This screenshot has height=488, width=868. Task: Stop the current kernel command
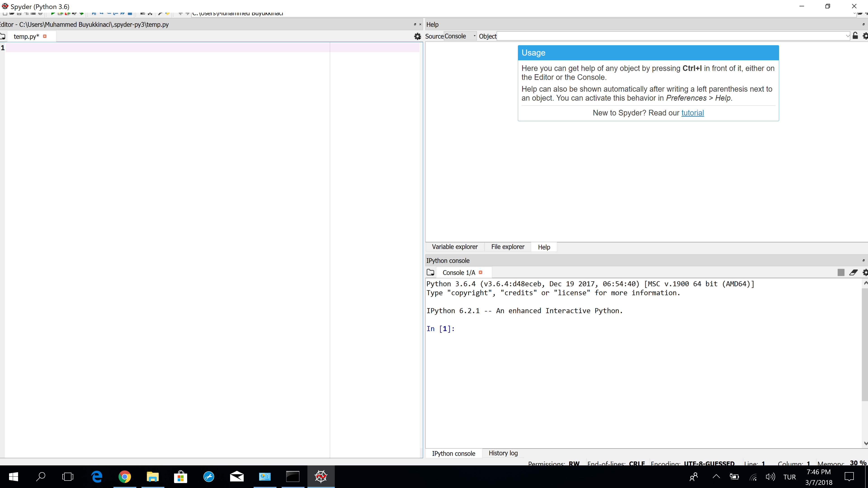click(841, 272)
